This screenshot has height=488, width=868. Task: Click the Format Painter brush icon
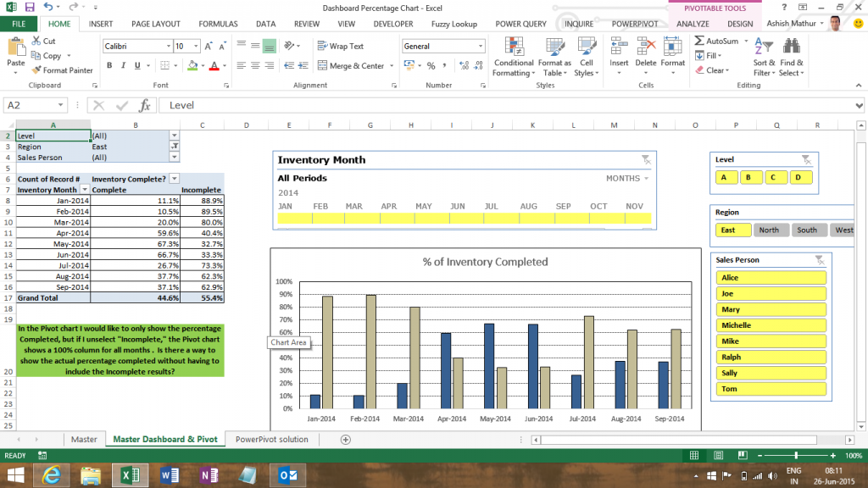tap(36, 70)
